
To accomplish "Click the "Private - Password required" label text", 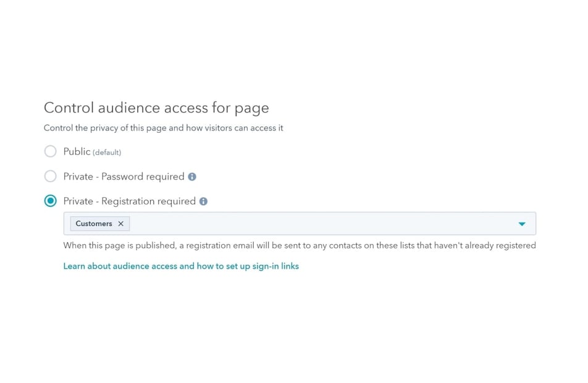I will (x=124, y=177).
